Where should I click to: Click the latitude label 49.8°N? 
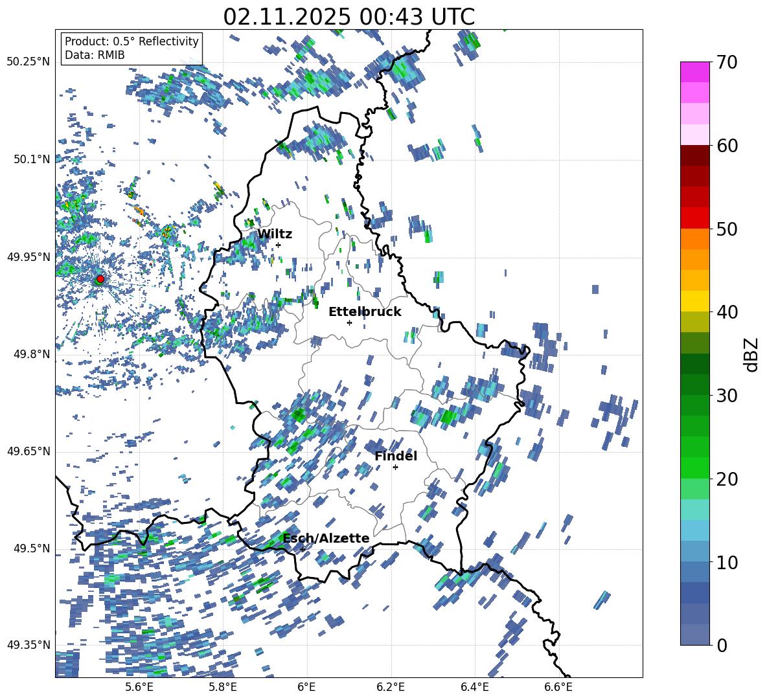click(x=31, y=354)
